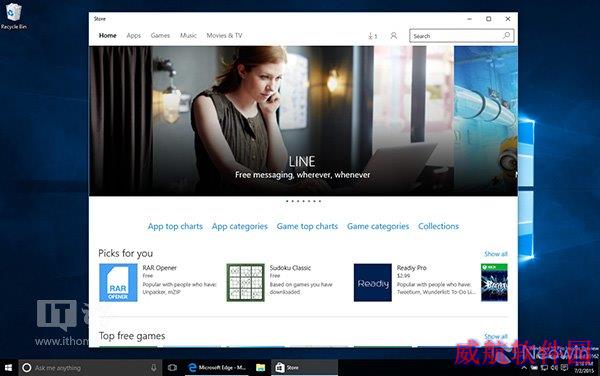
Task: Open Task View from taskbar
Action: point(172,368)
